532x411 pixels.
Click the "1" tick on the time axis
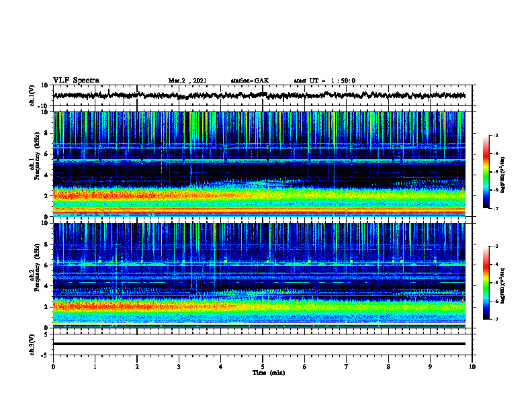point(95,367)
